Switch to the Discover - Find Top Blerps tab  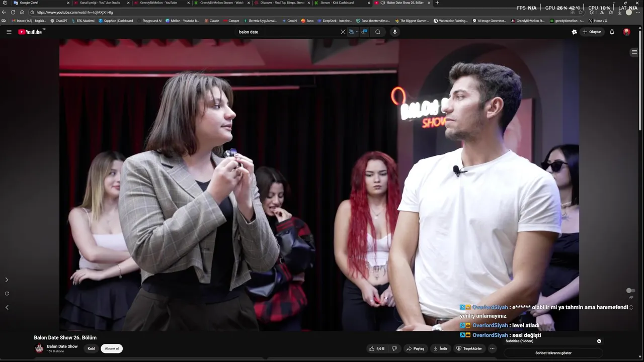282,3
